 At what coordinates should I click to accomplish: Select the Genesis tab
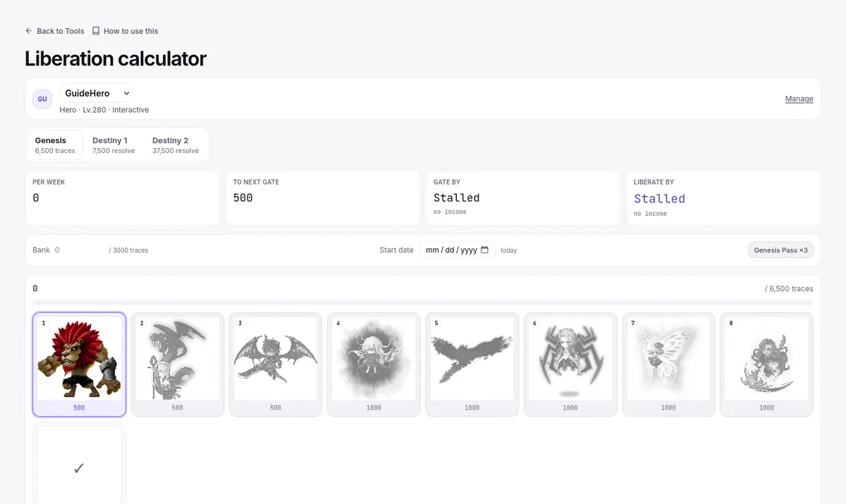55,145
